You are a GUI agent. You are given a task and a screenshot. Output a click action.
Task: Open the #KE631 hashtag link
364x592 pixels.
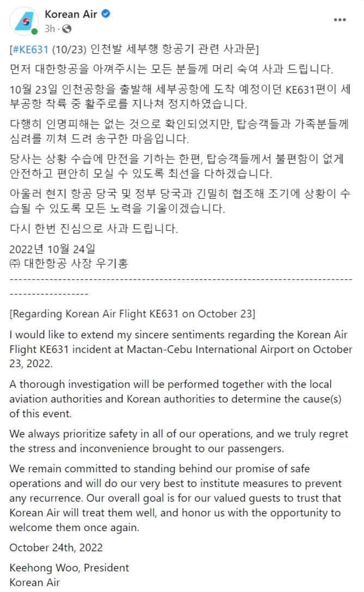pos(30,50)
